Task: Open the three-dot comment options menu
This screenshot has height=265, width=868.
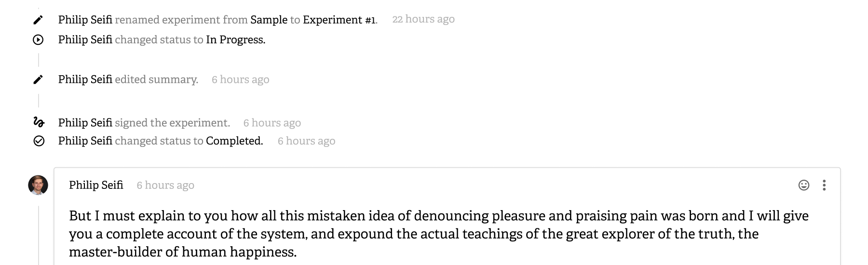Action: coord(824,185)
